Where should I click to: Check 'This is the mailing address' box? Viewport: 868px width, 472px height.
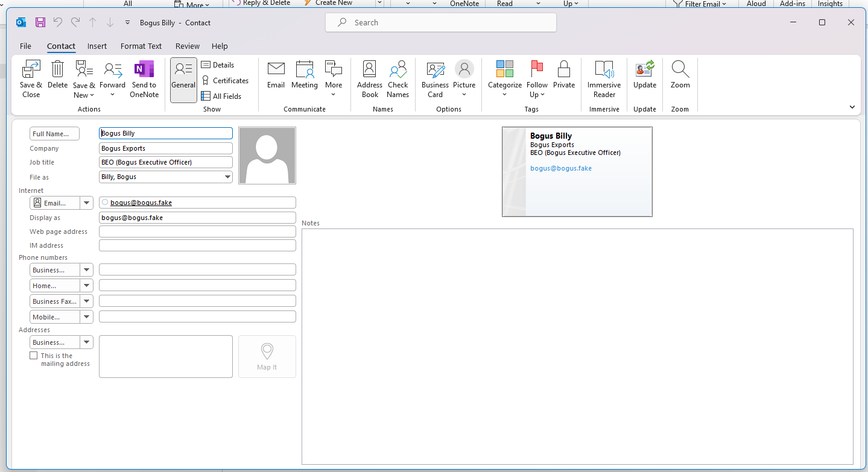click(34, 356)
